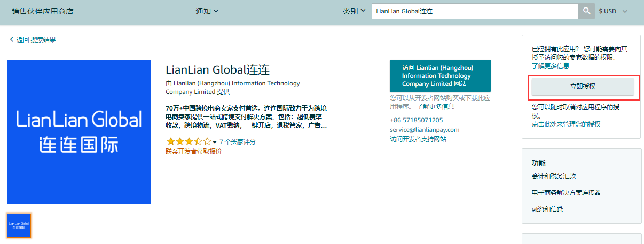The image size is (644, 244).
Task: Open the $ USD currency selector
Action: (613, 11)
